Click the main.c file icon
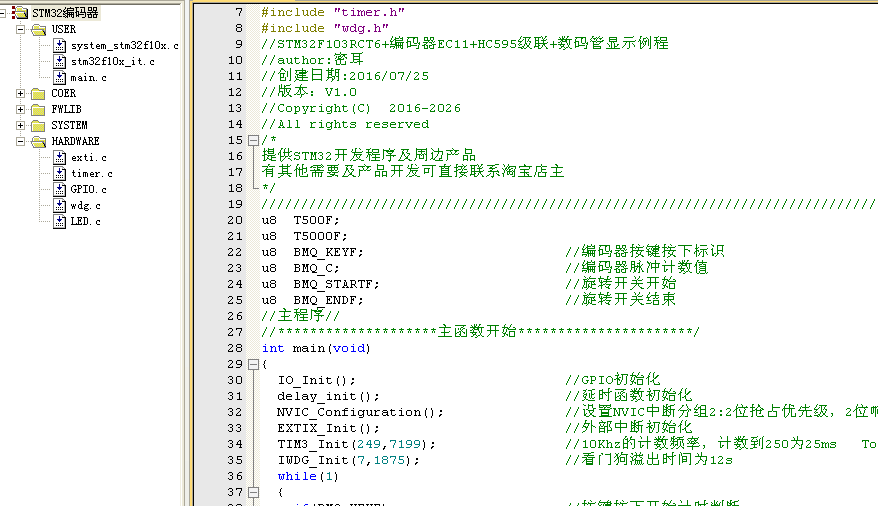The height and width of the screenshot is (506, 878). 60,78
